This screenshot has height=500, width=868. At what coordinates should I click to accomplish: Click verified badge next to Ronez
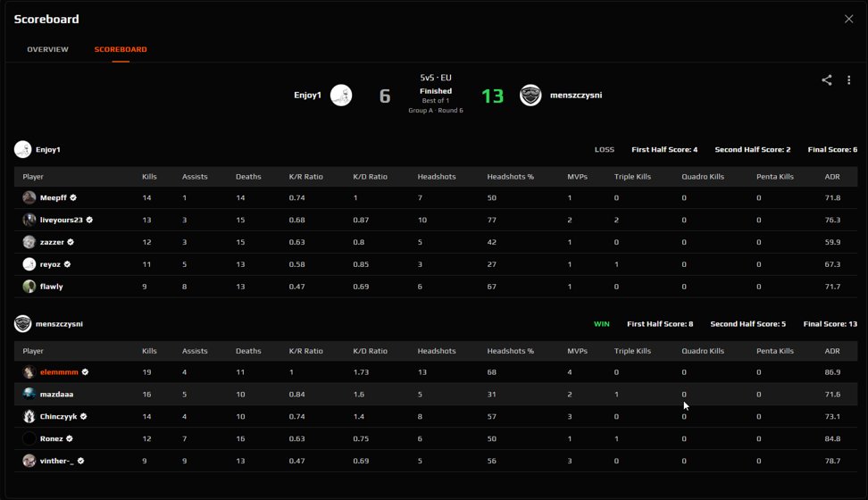(69, 438)
